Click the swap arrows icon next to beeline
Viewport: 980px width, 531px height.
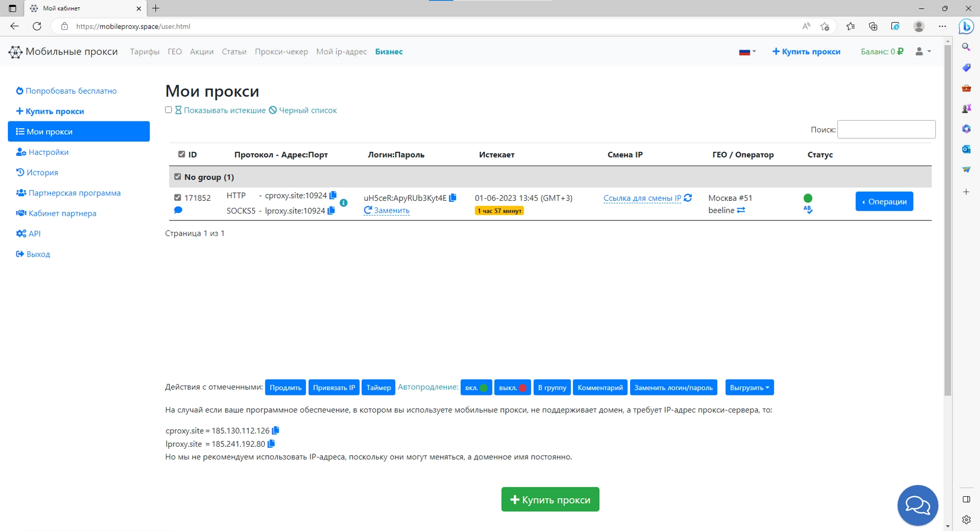click(741, 210)
